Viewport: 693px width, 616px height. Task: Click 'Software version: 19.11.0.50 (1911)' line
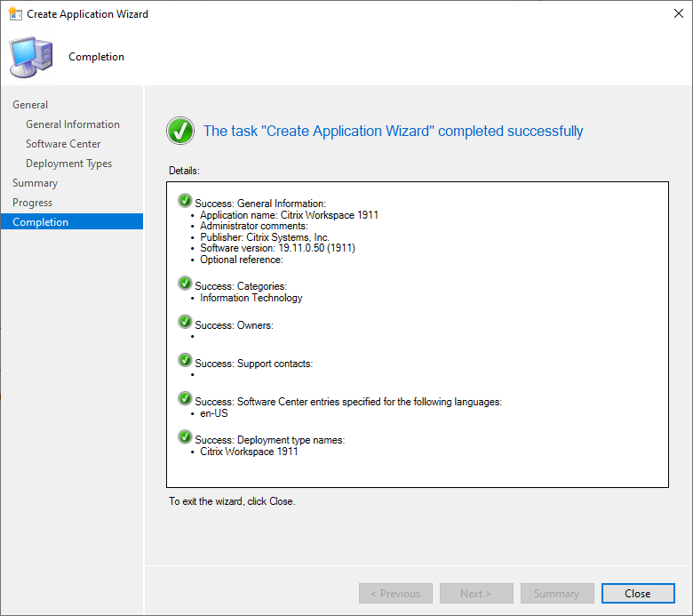click(x=277, y=248)
